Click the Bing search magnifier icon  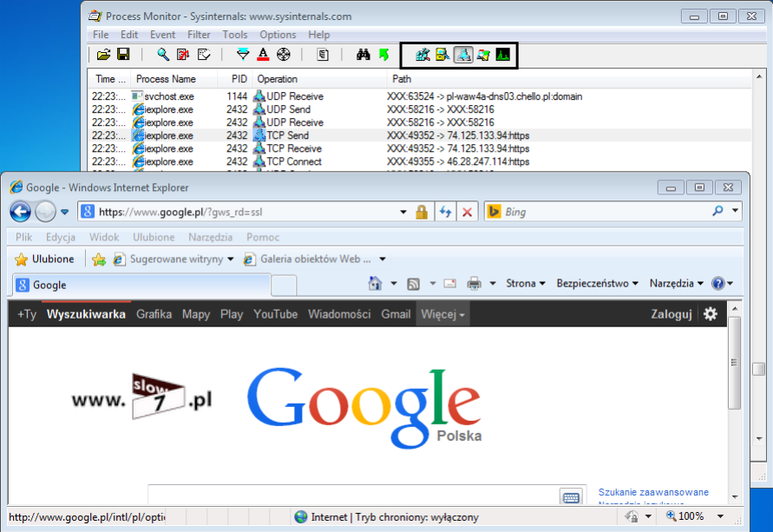(717, 212)
